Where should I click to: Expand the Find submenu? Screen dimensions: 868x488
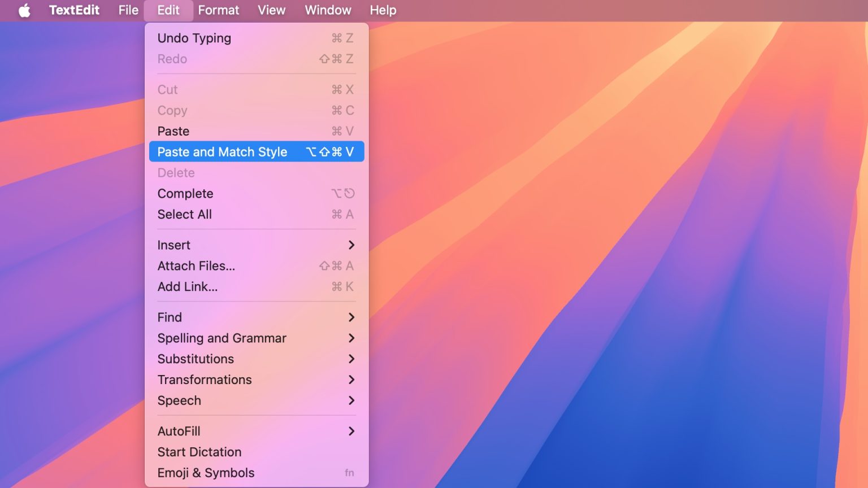point(169,317)
